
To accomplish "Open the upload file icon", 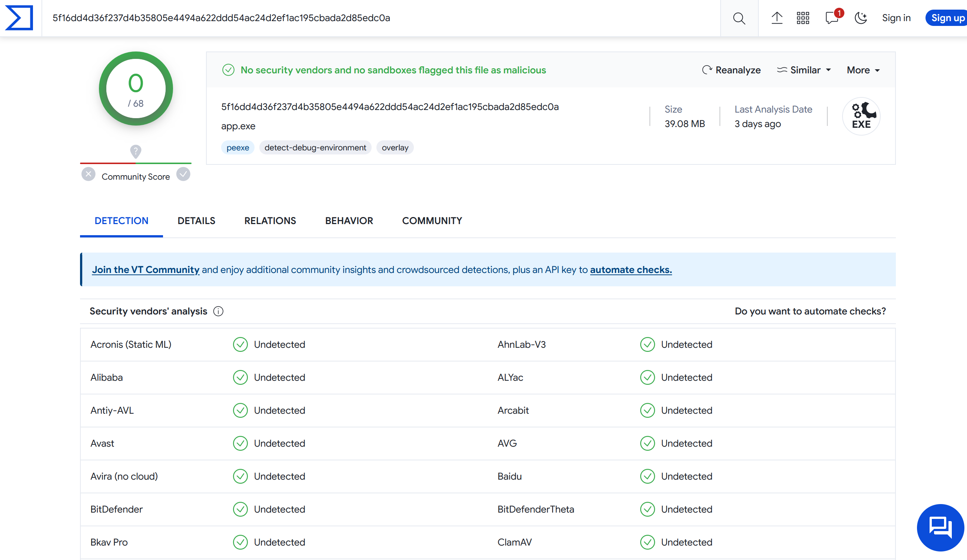I will click(777, 18).
